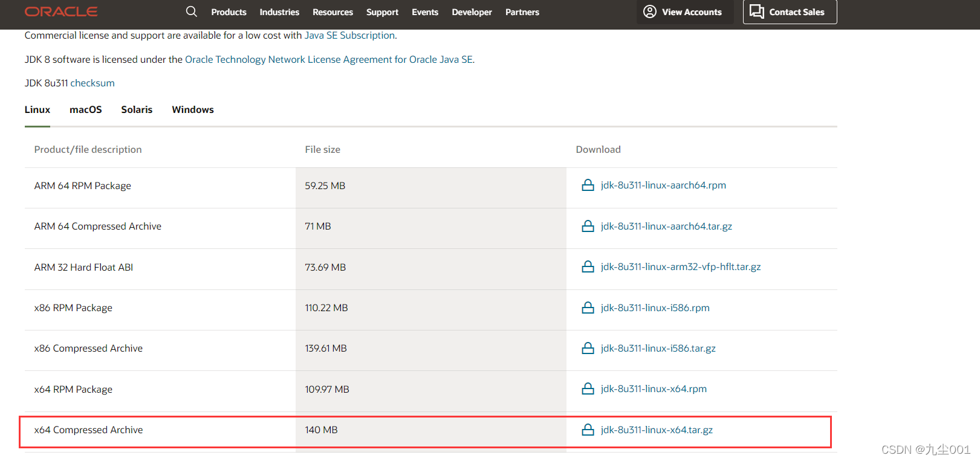Click lock icon for jdk-8u311-linux-i586.rpm
This screenshot has width=980, height=461.
click(x=588, y=308)
